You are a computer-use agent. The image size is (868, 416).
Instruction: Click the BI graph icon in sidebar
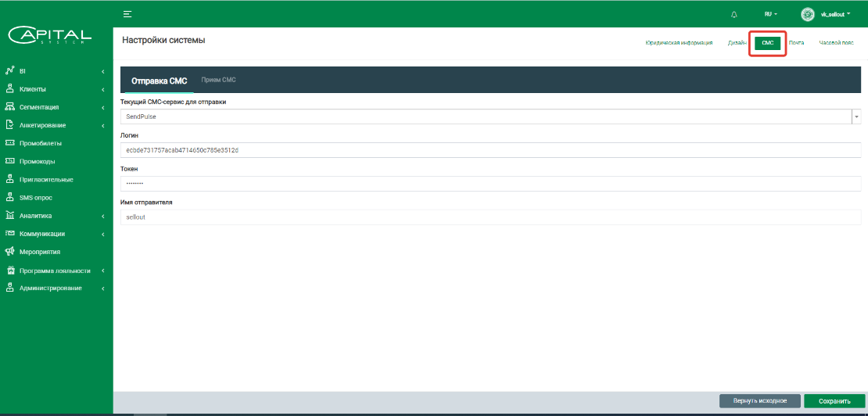tap(9, 71)
